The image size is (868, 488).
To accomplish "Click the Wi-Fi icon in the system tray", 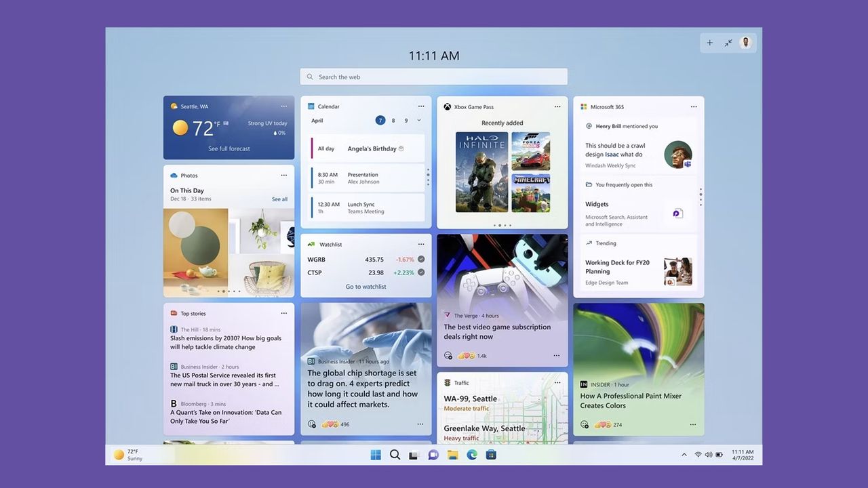I will tap(698, 454).
